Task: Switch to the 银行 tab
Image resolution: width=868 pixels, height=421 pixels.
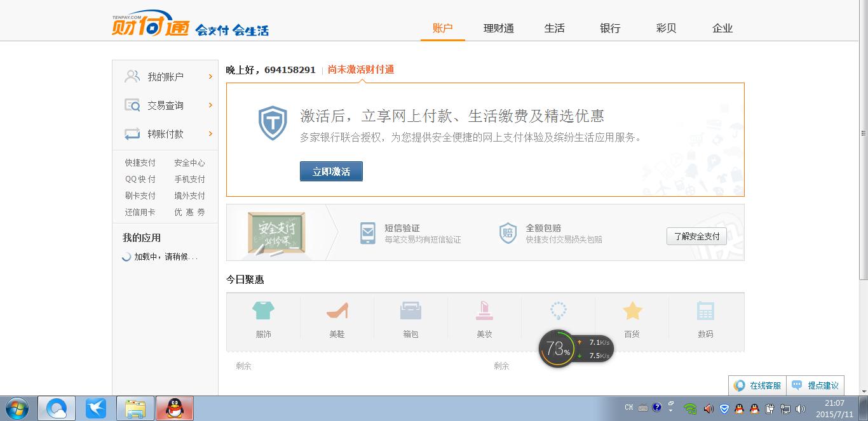Action: (610, 28)
